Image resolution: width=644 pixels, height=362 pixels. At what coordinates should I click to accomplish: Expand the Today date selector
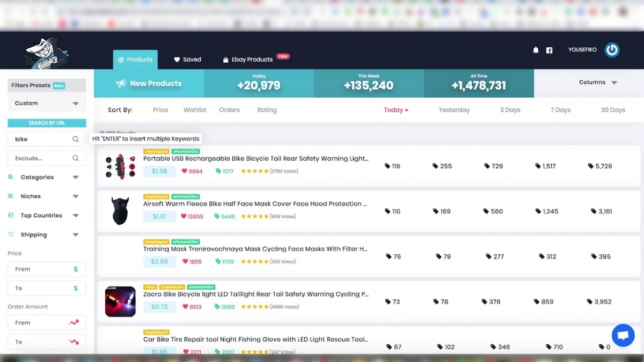coord(396,109)
